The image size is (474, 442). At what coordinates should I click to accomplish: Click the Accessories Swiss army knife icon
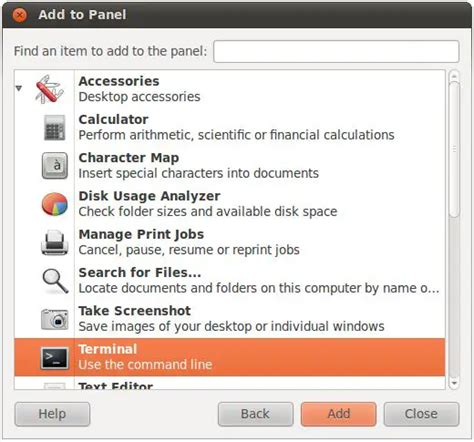coord(49,89)
